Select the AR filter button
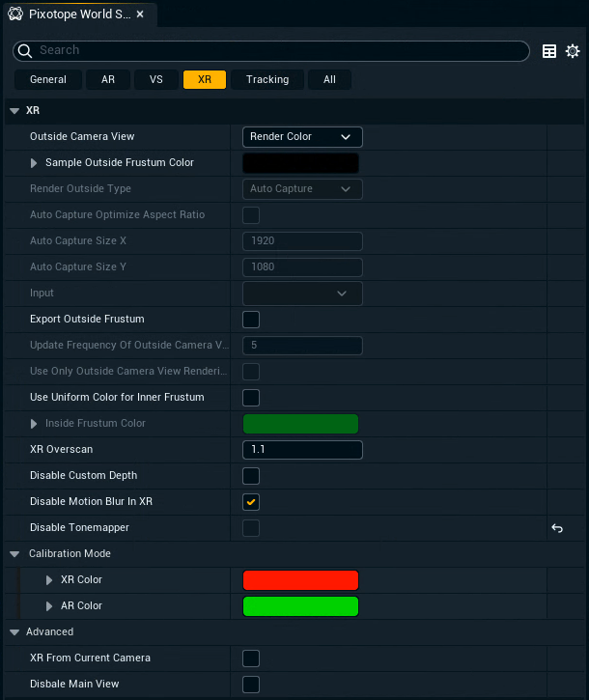The image size is (589, 700). (x=108, y=79)
